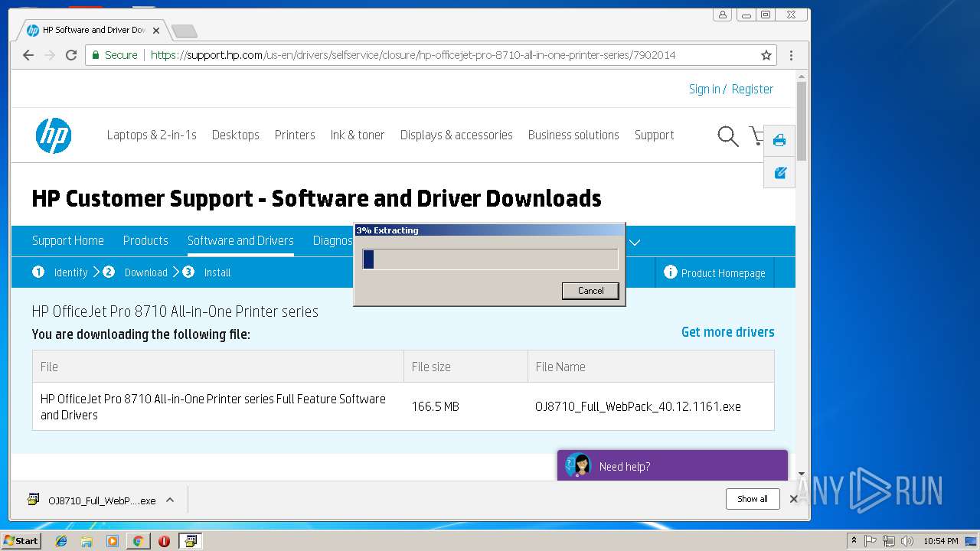The width and height of the screenshot is (980, 551).
Task: Click the page vertical scrollbar thumb
Action: pos(802,119)
